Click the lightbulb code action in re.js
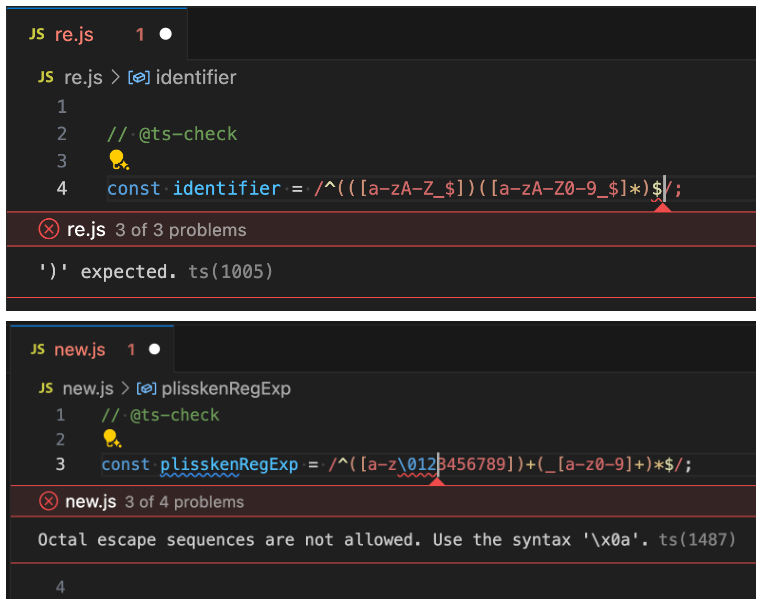Viewport: 761px width, 601px height. point(118,160)
